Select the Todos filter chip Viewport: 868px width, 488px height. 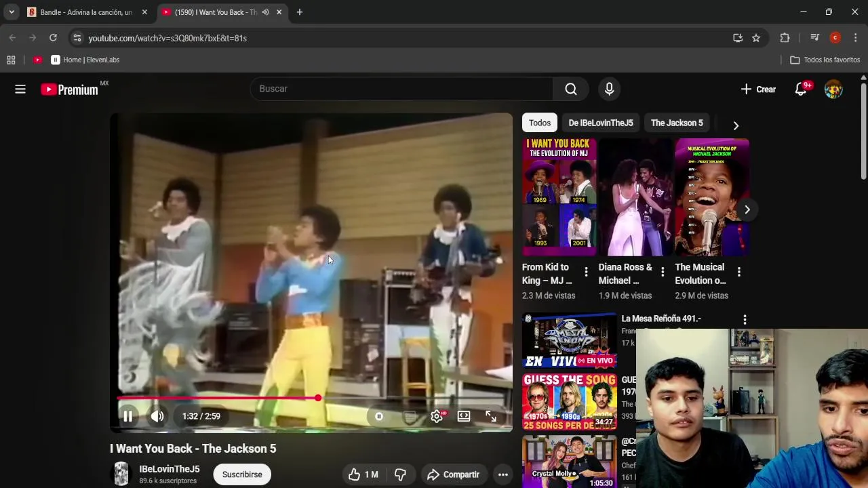click(540, 123)
